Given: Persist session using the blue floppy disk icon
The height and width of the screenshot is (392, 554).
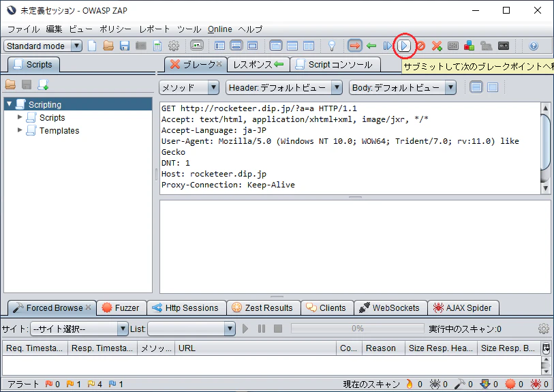Looking at the screenshot, I should (x=125, y=46).
